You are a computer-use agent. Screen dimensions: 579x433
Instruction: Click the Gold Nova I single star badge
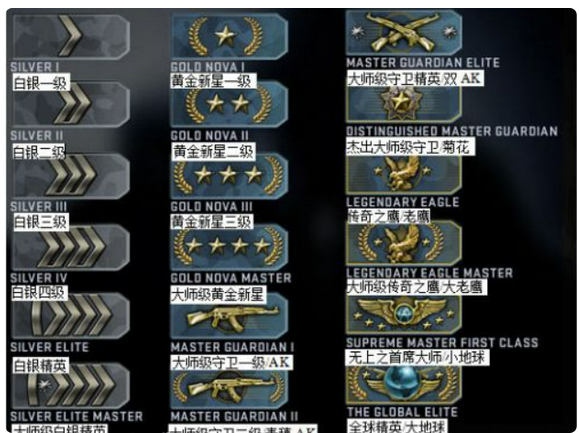[229, 36]
